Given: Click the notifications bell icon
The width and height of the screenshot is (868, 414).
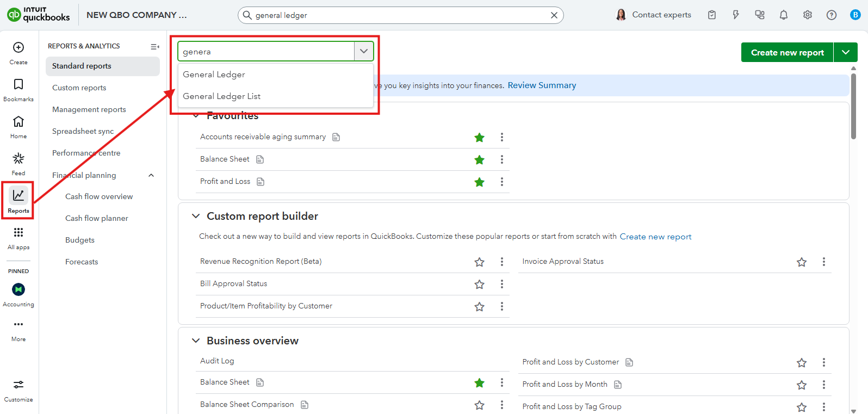Looking at the screenshot, I should pyautogui.click(x=783, y=15).
